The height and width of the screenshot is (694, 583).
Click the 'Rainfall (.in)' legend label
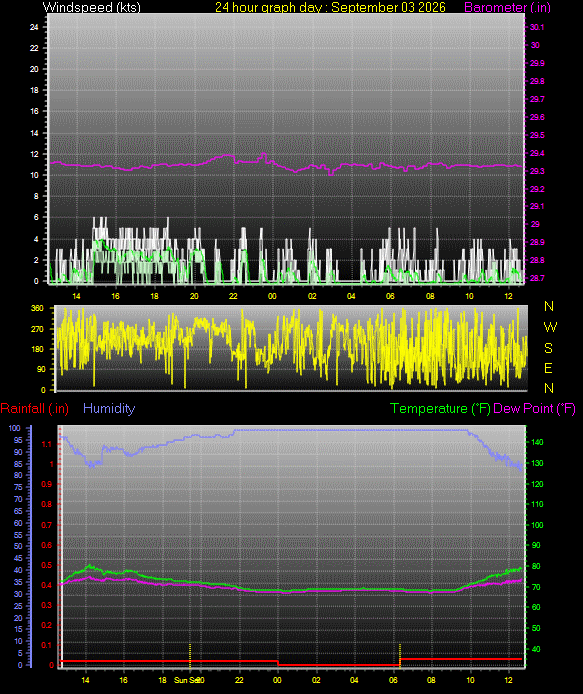click(35, 409)
